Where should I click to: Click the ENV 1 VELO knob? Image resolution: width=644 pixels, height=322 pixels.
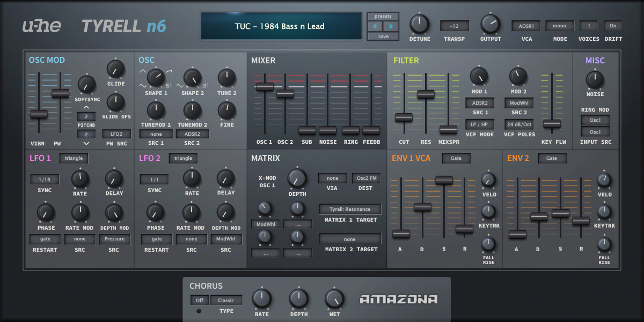[x=488, y=180]
